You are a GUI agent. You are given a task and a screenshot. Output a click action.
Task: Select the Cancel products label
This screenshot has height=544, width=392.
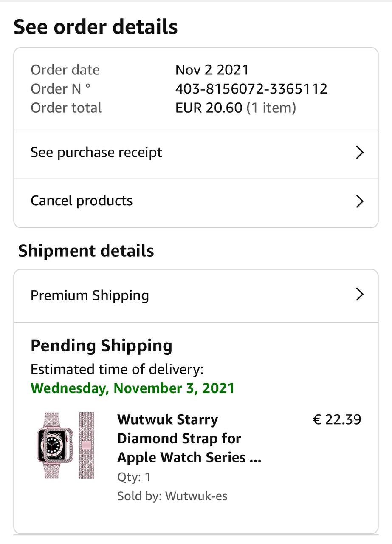click(x=82, y=201)
